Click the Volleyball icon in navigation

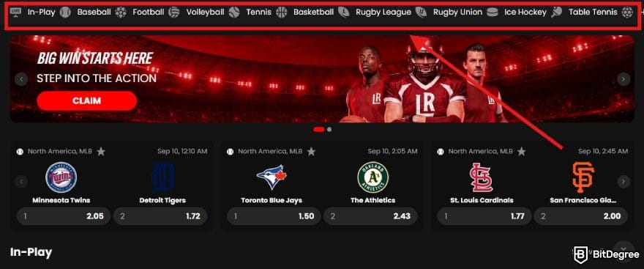(x=174, y=12)
